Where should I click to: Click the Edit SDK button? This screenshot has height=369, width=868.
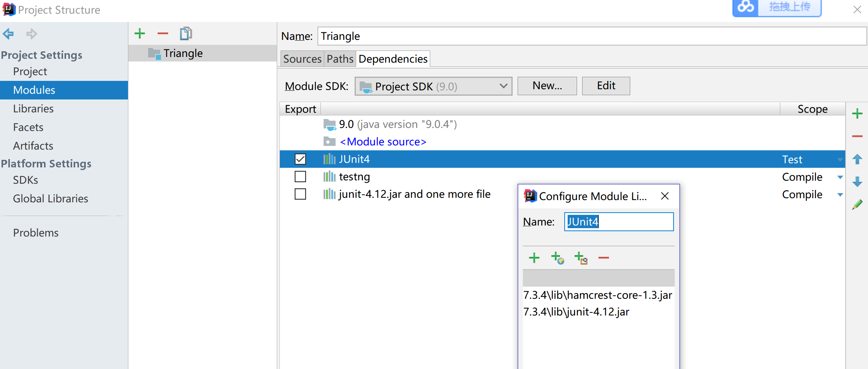click(x=606, y=86)
